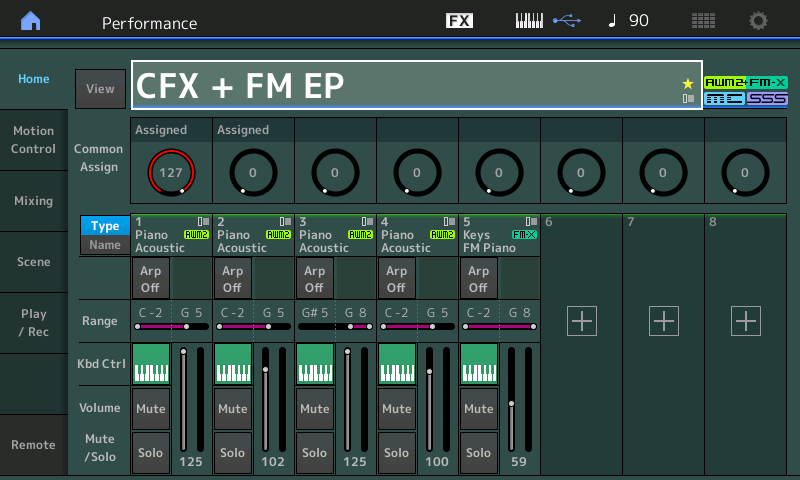Viewport: 800px width, 480px height.
Task: Click the Name display button
Action: coord(105,245)
